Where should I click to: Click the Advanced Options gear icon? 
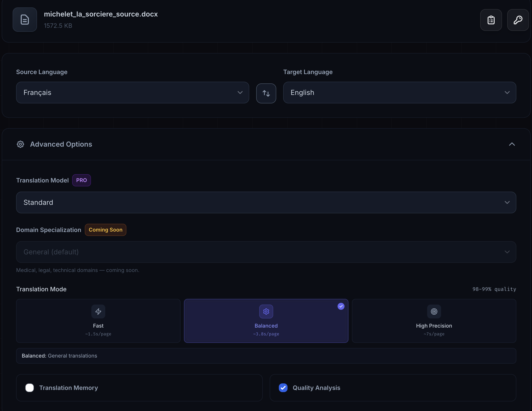point(20,144)
